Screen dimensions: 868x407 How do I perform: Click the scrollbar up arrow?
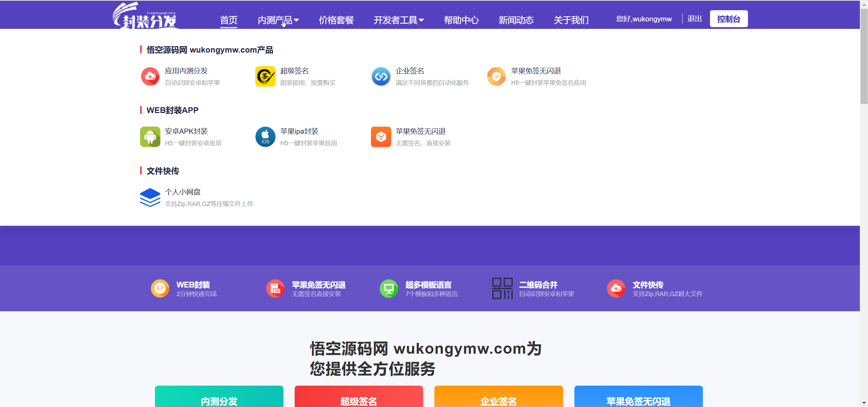864,4
